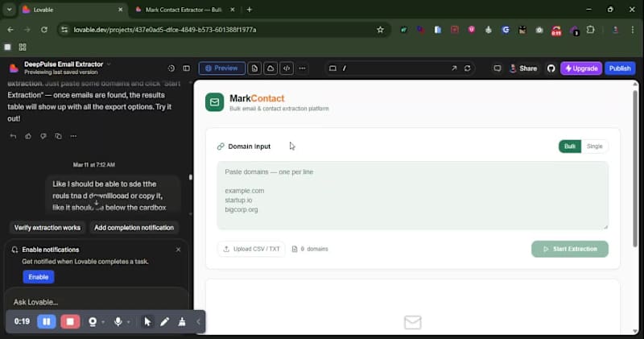Toggle the microphone in recorder toolbar
The image size is (644, 339).
click(118, 322)
